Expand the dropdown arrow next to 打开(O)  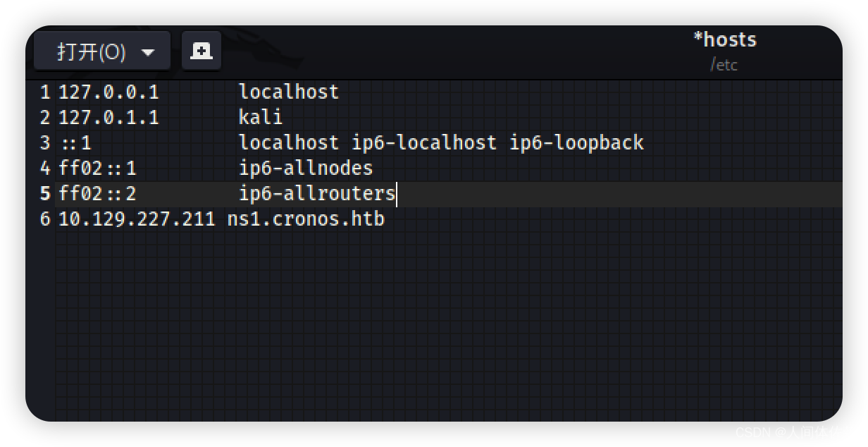pyautogui.click(x=149, y=50)
